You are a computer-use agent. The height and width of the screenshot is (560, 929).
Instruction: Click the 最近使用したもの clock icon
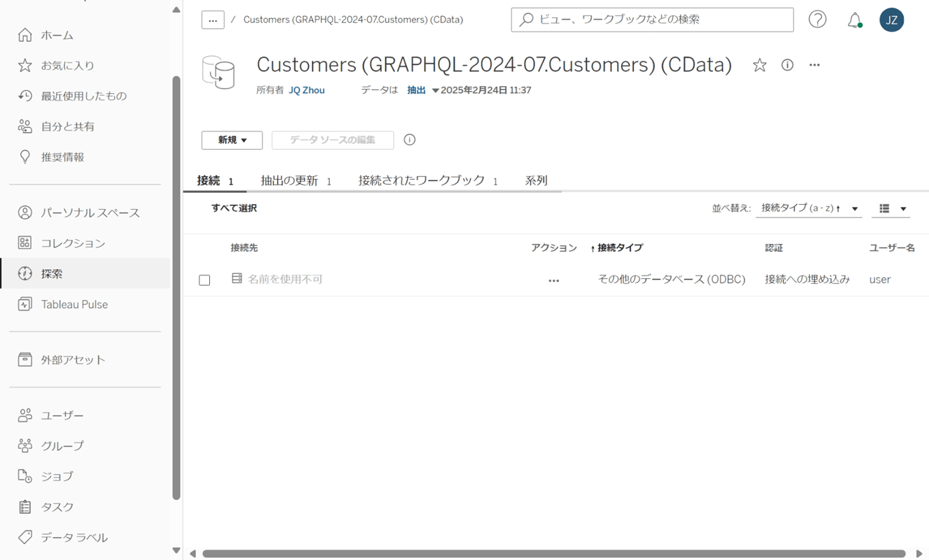(25, 96)
